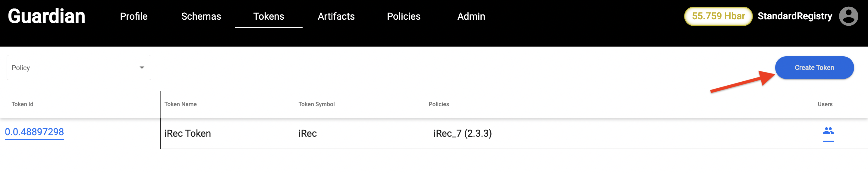Open the Admin menu

pos(471,16)
